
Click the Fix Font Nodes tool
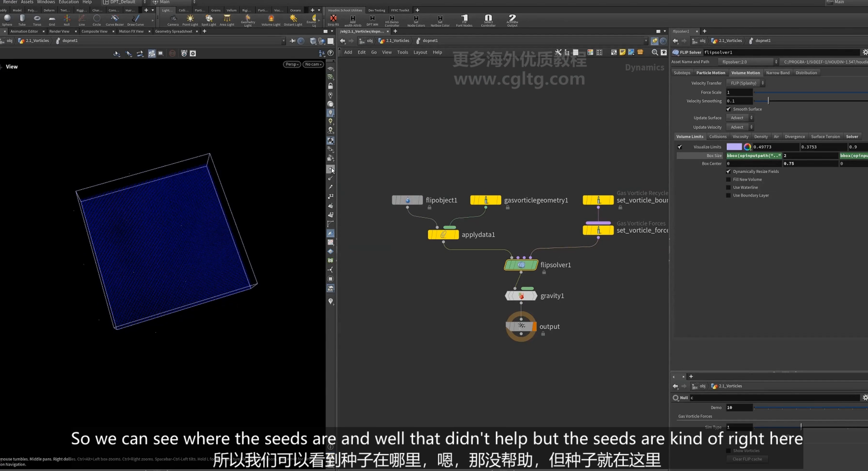click(464, 21)
